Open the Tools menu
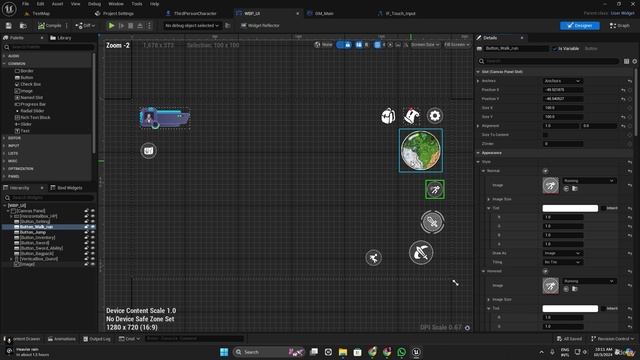This screenshot has height=360, width=640. [137, 4]
